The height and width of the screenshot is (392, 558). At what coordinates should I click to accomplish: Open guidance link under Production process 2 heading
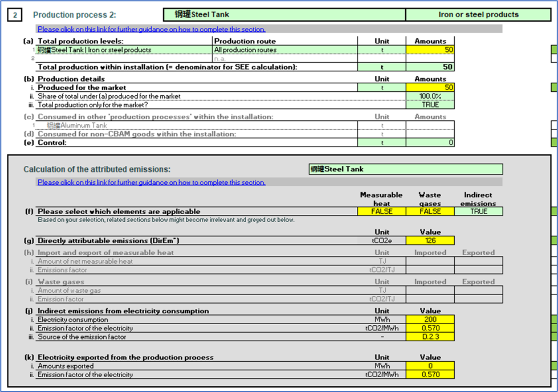tap(151, 29)
